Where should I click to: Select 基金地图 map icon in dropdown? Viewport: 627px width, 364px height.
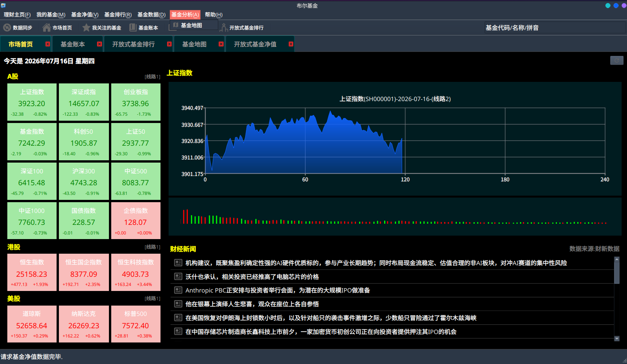pyautogui.click(x=176, y=25)
